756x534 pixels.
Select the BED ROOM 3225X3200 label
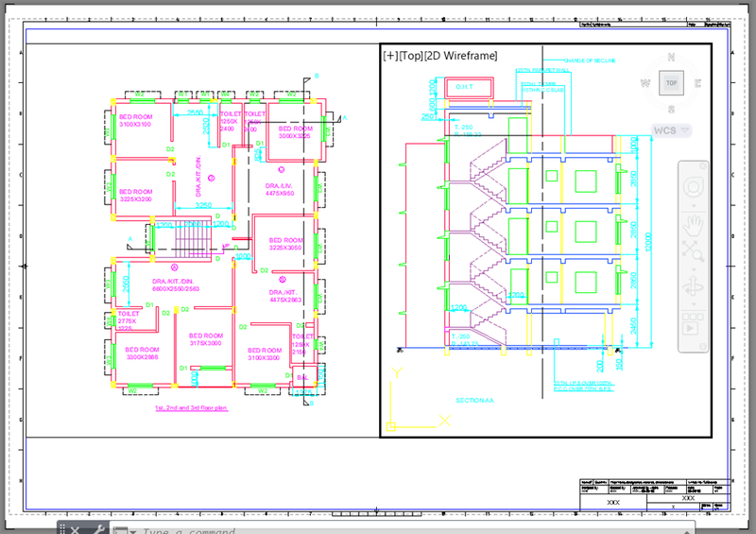(x=135, y=196)
